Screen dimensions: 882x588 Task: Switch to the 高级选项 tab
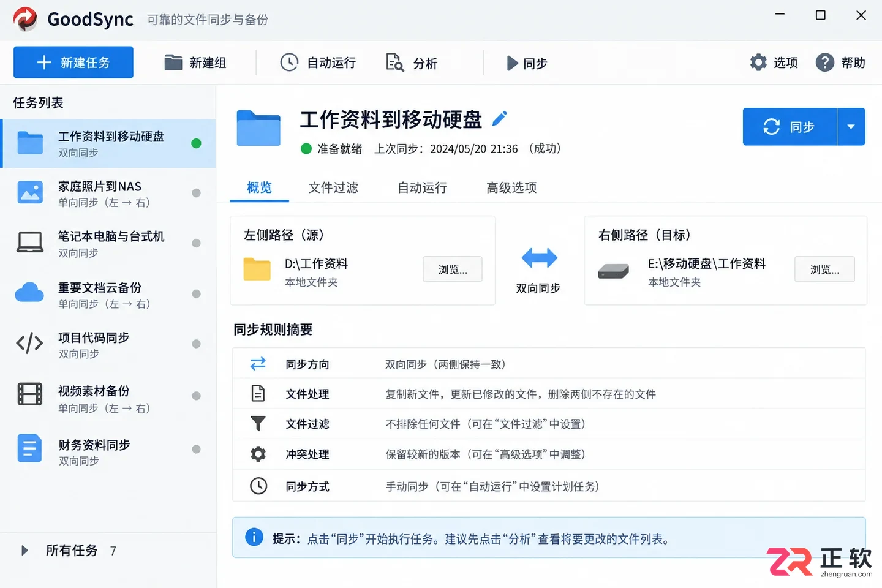(511, 187)
